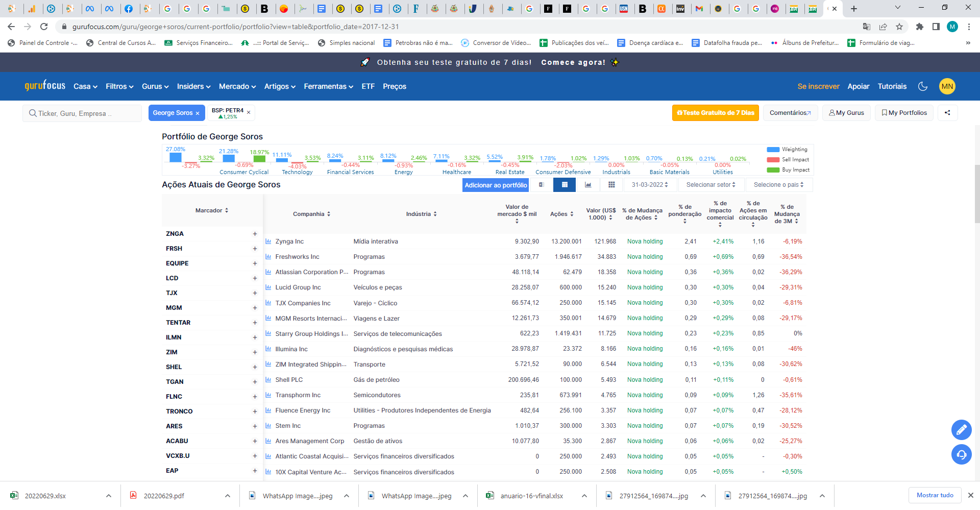Image resolution: width=980 pixels, height=510 pixels.
Task: Open the chart icon for Stem Inc
Action: pyautogui.click(x=268, y=425)
